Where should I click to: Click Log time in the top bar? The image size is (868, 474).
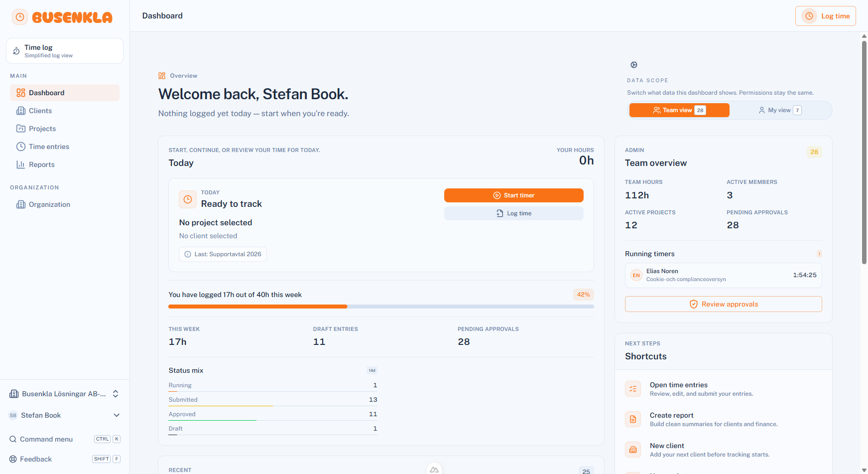pyautogui.click(x=826, y=16)
